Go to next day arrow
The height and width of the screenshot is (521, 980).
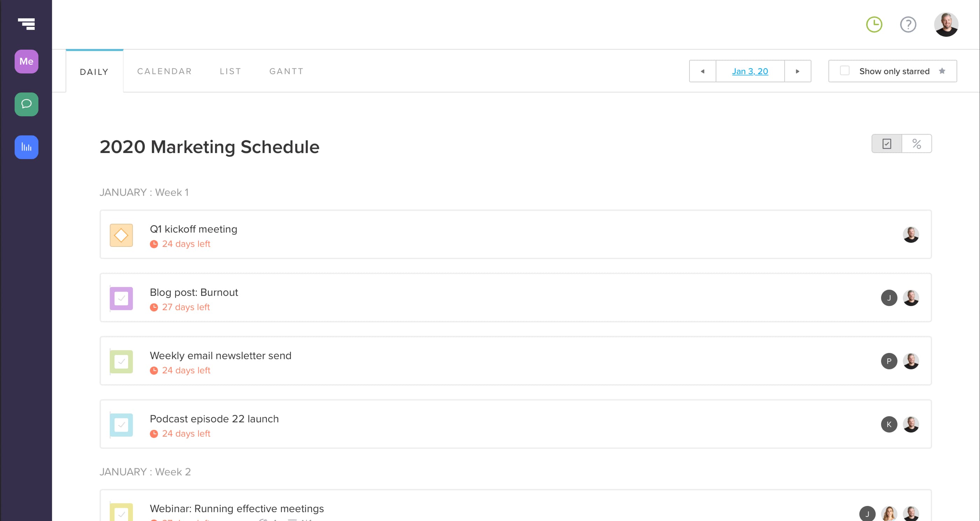797,71
